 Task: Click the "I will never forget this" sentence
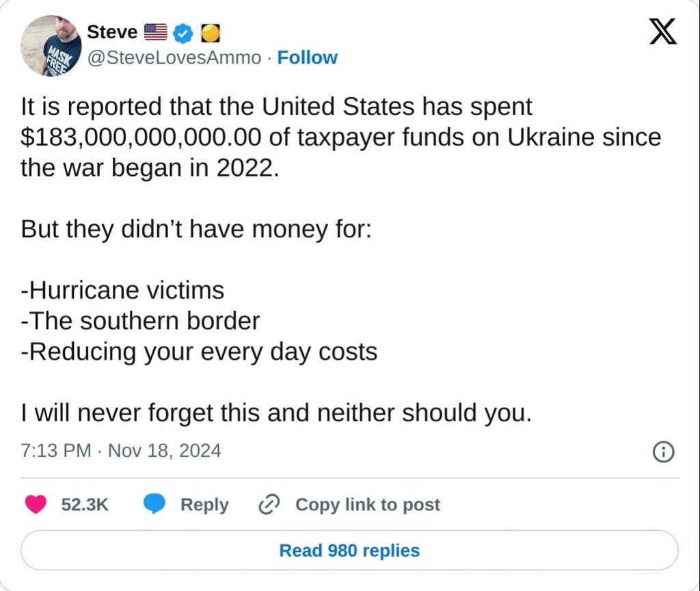pos(275,412)
